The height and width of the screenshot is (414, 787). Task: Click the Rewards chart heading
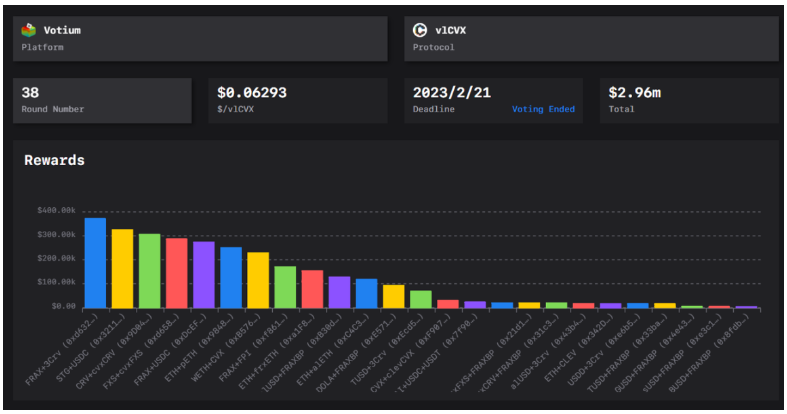point(54,160)
